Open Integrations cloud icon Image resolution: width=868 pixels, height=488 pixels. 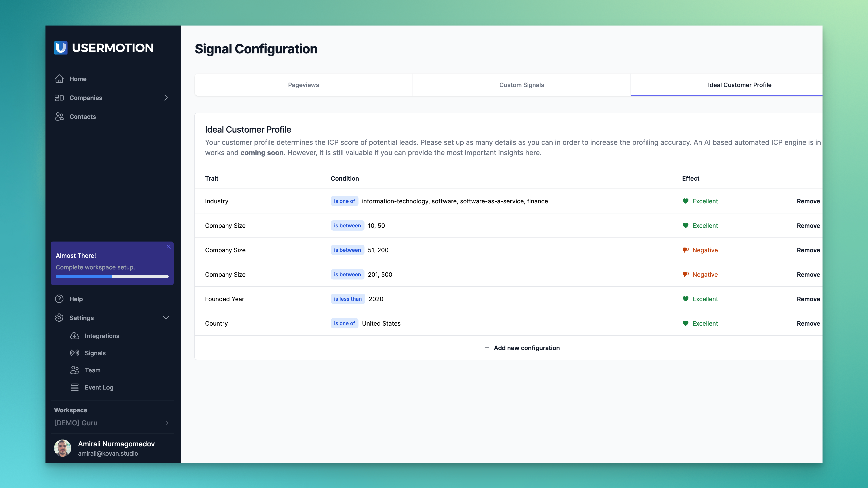point(74,336)
